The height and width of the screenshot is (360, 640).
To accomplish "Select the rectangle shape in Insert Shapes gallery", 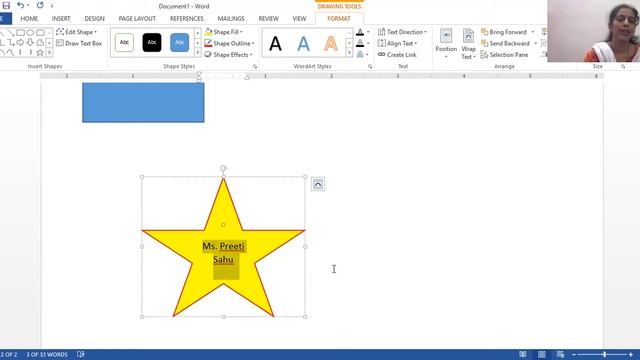I will pyautogui.click(x=20, y=33).
